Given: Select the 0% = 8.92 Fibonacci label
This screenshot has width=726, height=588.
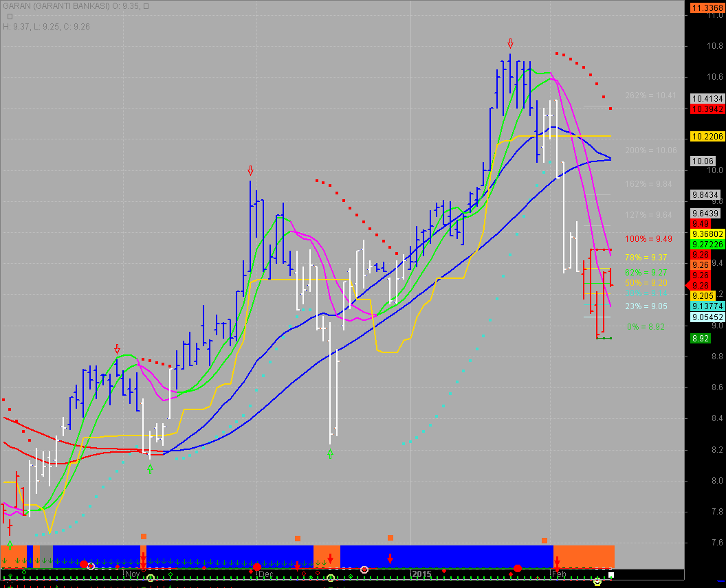Looking at the screenshot, I should click(x=646, y=327).
